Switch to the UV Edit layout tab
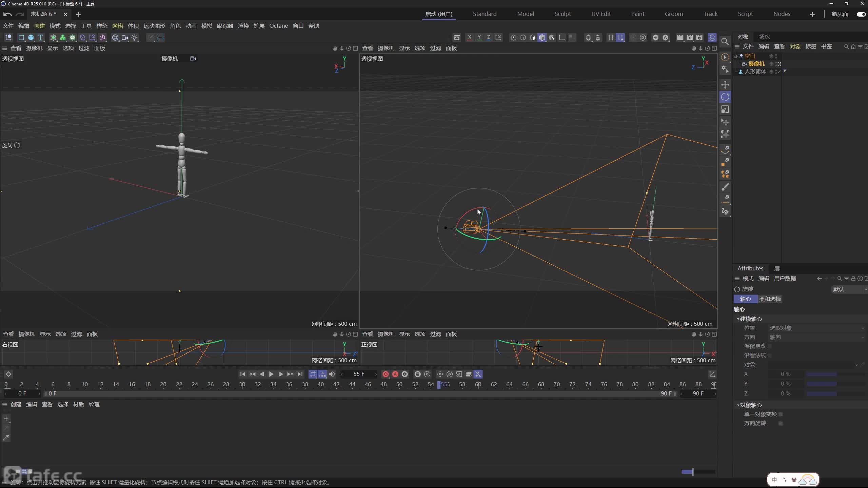 (x=601, y=14)
